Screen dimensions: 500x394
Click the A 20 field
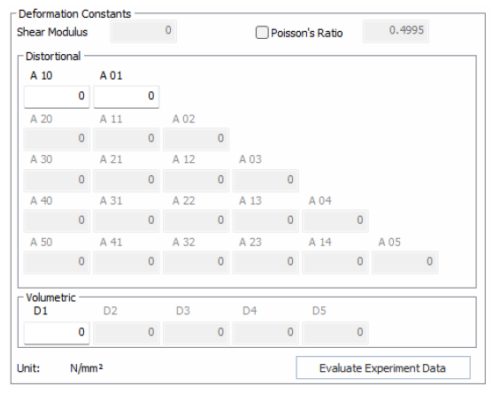tap(57, 139)
